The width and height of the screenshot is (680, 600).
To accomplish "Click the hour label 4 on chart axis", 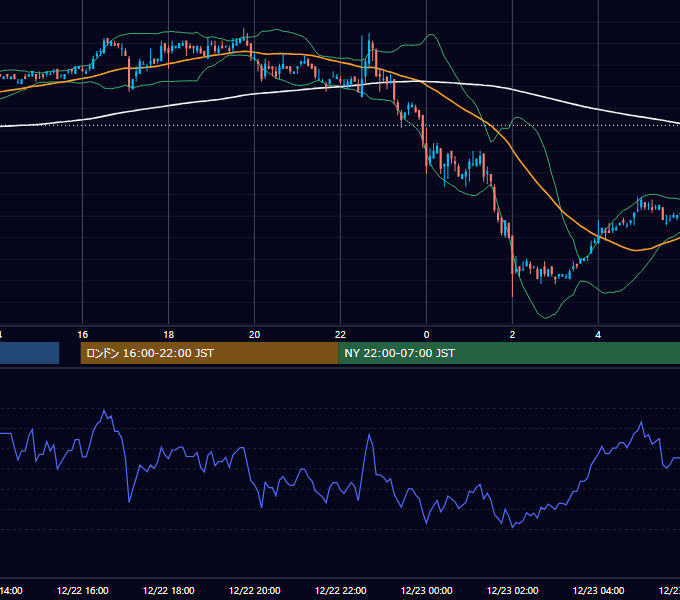I will click(x=598, y=335).
